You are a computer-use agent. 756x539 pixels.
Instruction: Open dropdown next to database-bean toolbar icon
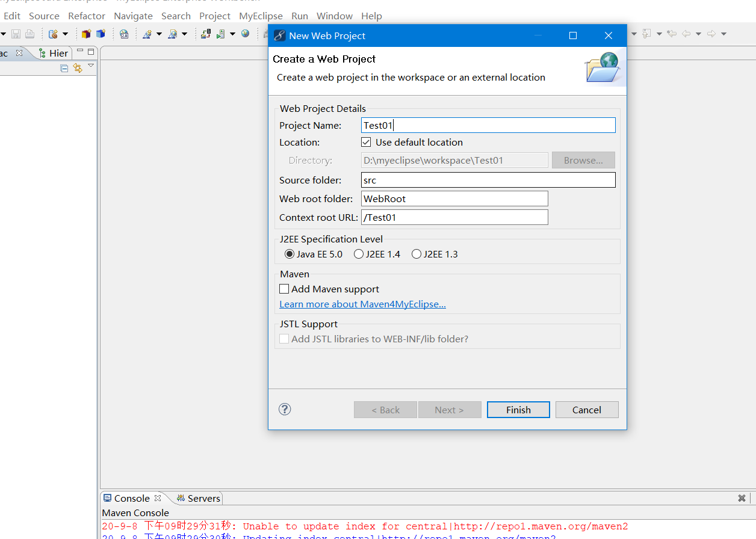65,34
